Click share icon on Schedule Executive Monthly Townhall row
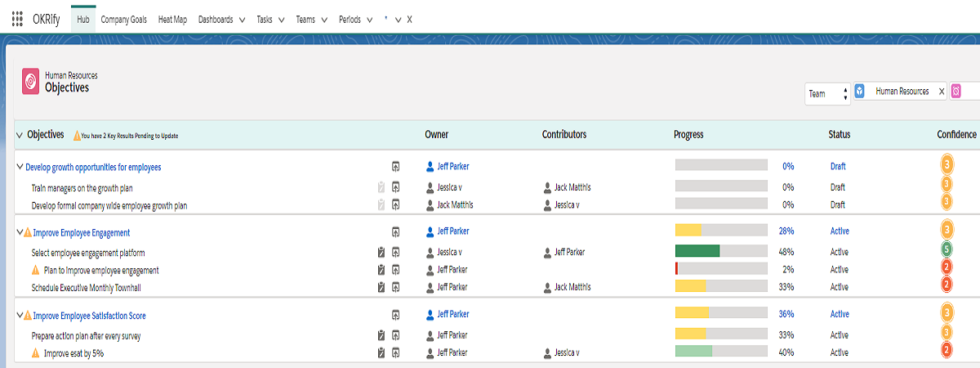This screenshot has height=368, width=980. click(396, 287)
